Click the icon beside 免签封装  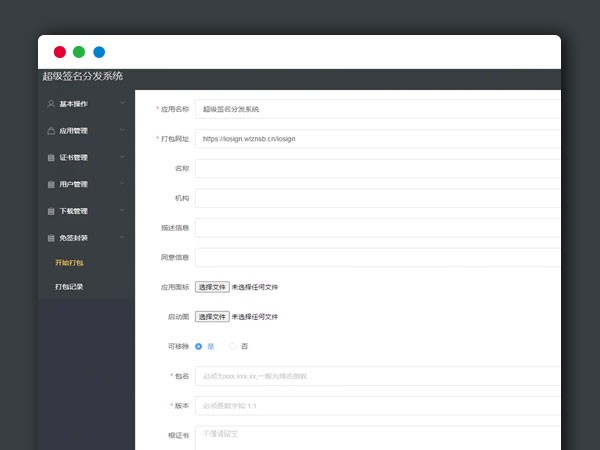(51, 238)
